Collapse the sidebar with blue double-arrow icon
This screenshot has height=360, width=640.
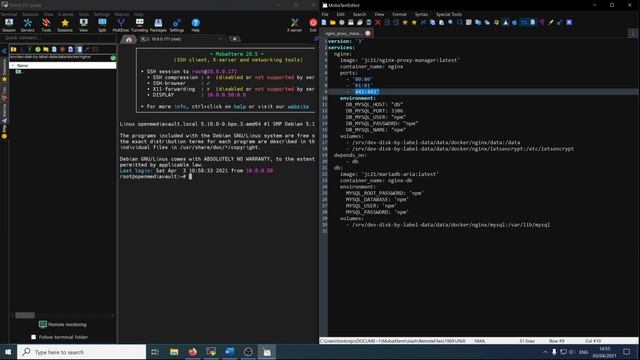click(4, 51)
